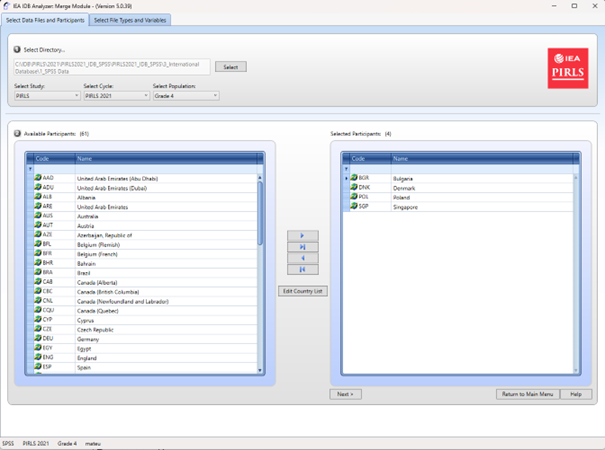
Task: Click the add all participants arrow button
Action: [x=302, y=247]
